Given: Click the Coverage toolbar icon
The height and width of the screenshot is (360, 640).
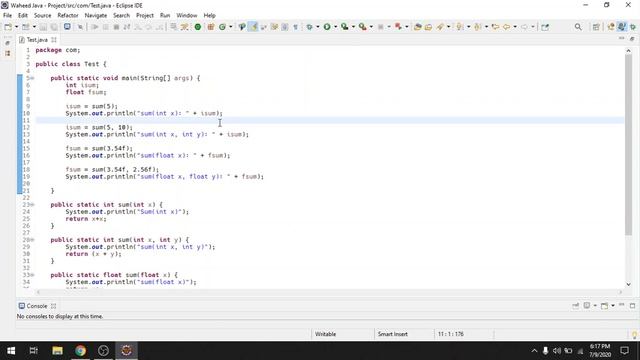Looking at the screenshot, I should [345, 27].
